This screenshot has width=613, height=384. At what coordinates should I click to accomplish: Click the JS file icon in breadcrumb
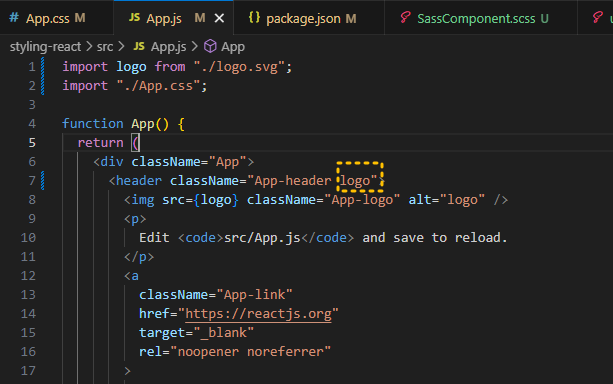pos(139,46)
